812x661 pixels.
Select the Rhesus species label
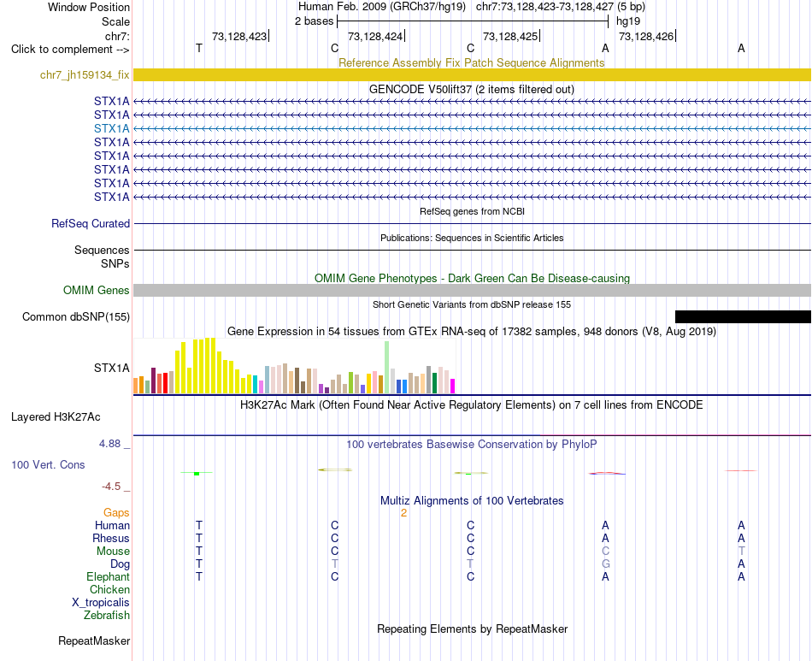pos(111,538)
